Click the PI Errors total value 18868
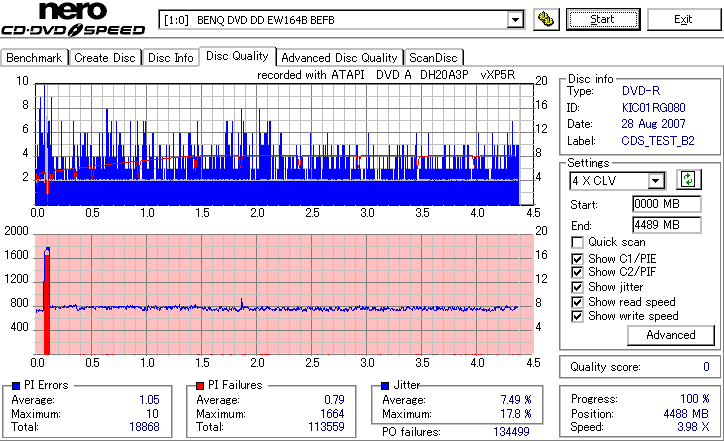 point(144,427)
